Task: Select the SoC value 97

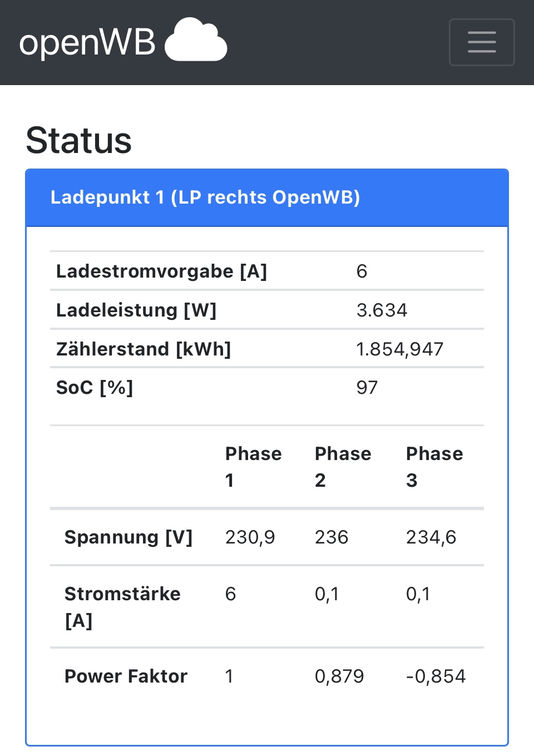Action: pos(367,388)
